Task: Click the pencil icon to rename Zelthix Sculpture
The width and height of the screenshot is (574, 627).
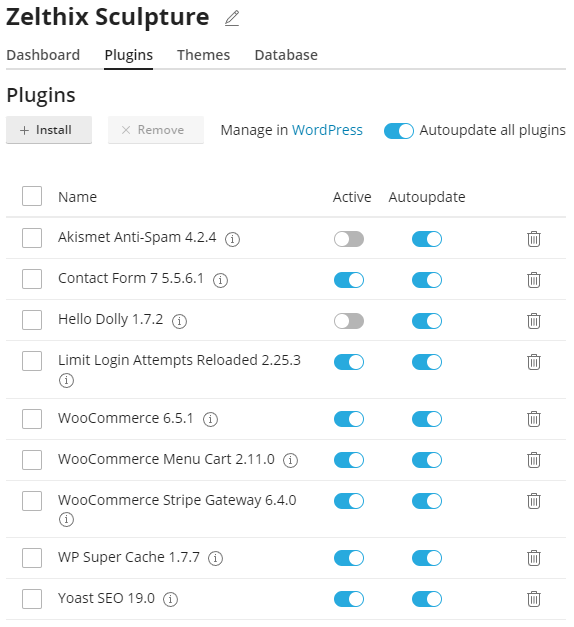Action: (x=232, y=18)
